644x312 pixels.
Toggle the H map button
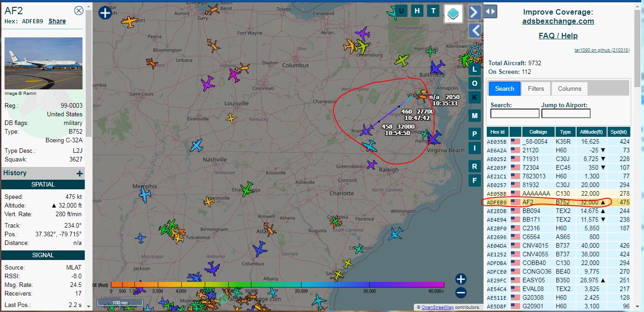[417, 11]
